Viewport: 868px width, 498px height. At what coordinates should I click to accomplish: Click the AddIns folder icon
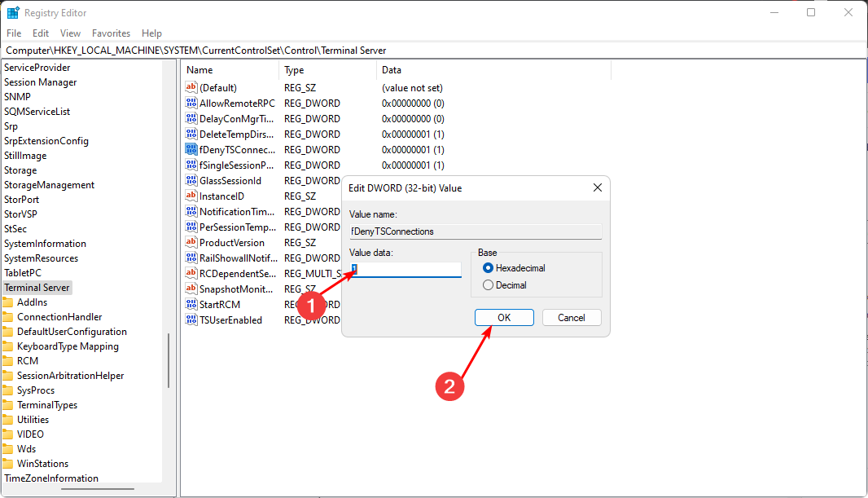pyautogui.click(x=7, y=302)
